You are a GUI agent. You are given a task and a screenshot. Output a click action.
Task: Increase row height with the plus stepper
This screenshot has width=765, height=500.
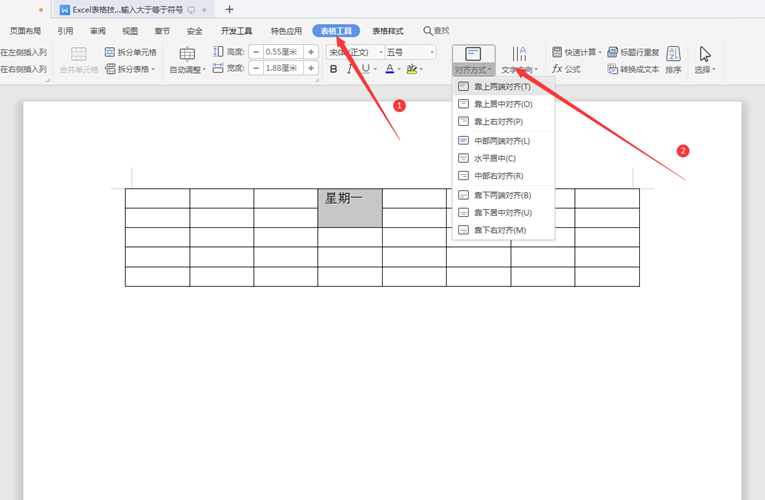click(311, 52)
